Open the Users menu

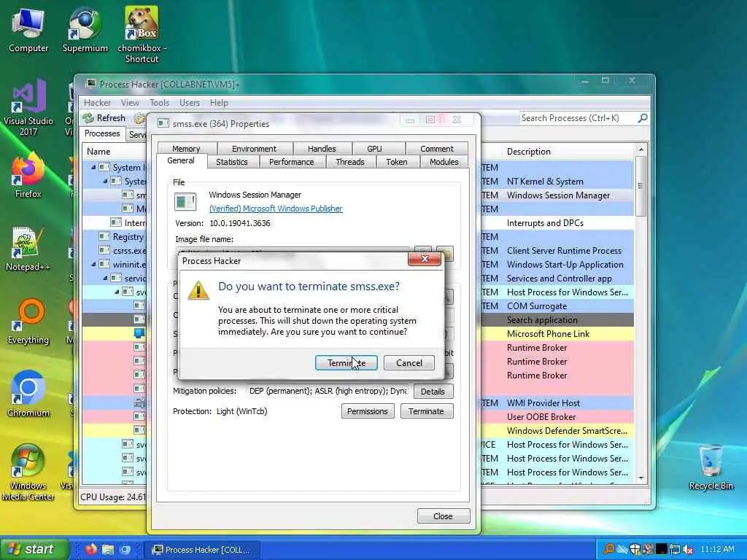190,103
